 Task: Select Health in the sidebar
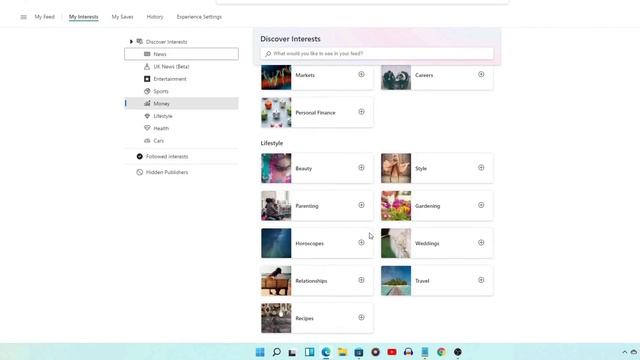181,128
